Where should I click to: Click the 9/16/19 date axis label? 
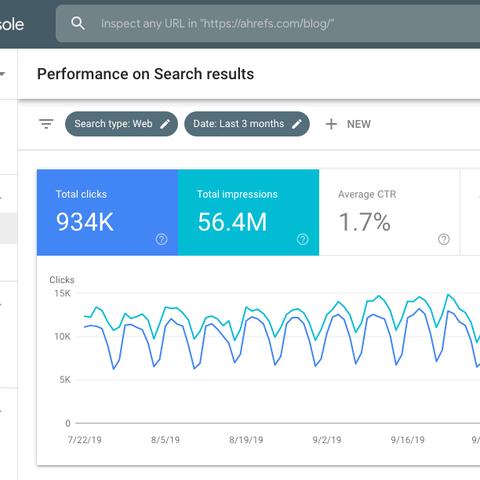click(408, 440)
